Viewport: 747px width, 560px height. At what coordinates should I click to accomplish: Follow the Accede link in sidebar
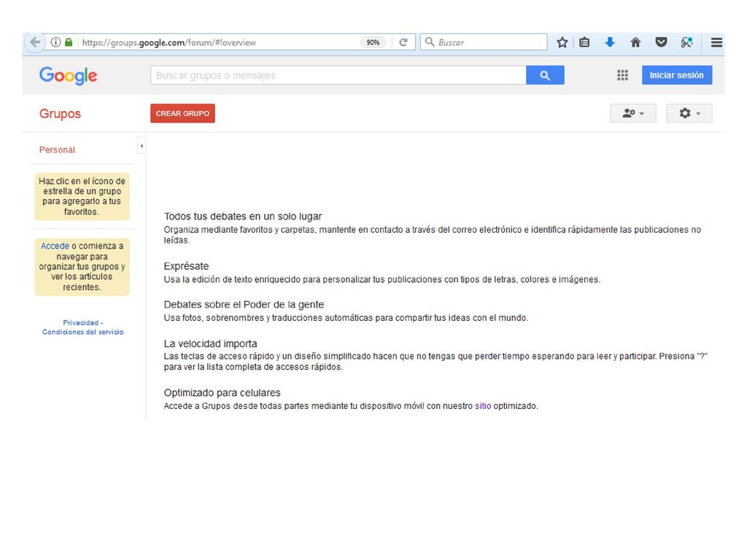tap(55, 246)
